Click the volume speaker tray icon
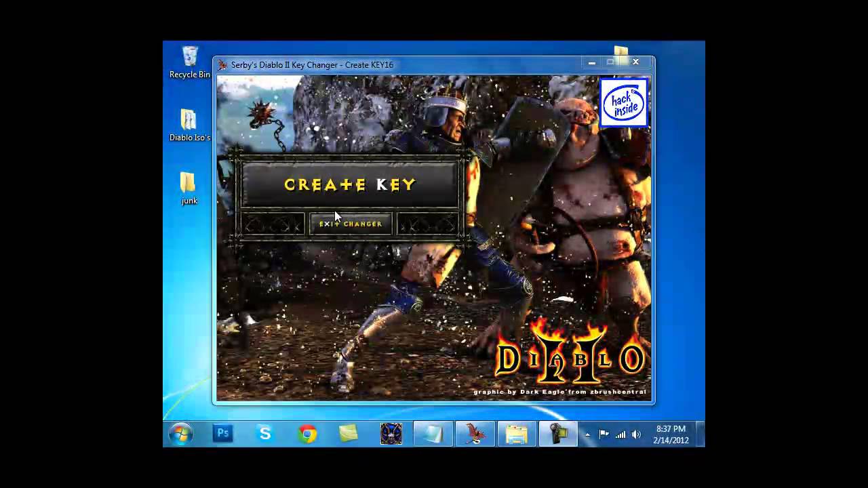This screenshot has width=868, height=488. (636, 434)
